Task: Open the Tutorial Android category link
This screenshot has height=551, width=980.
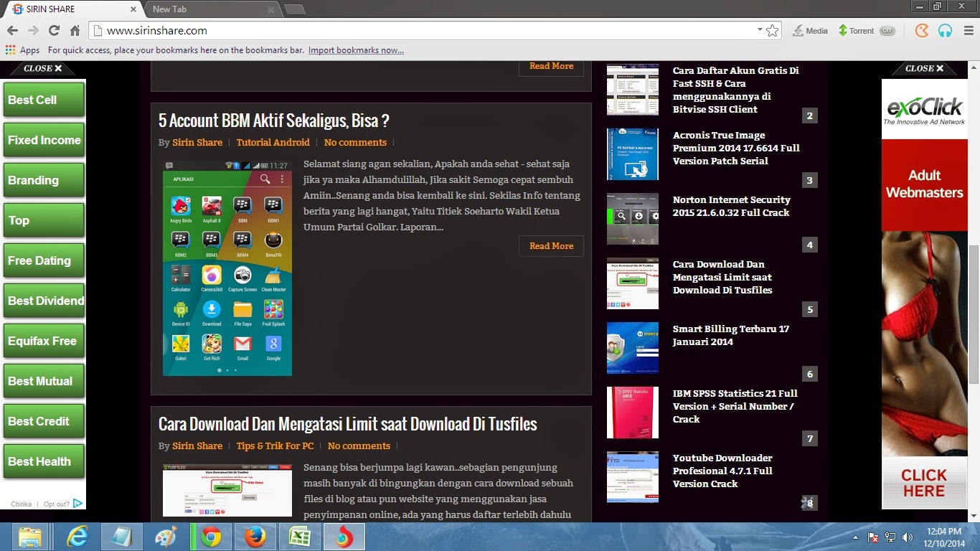Action: coord(273,143)
